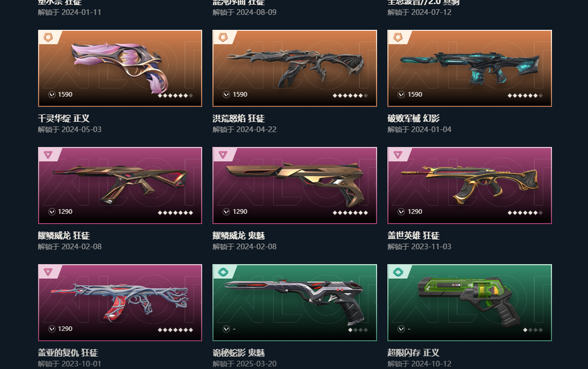Click the 盖世英雄 狂徒 skin title

tap(413, 236)
